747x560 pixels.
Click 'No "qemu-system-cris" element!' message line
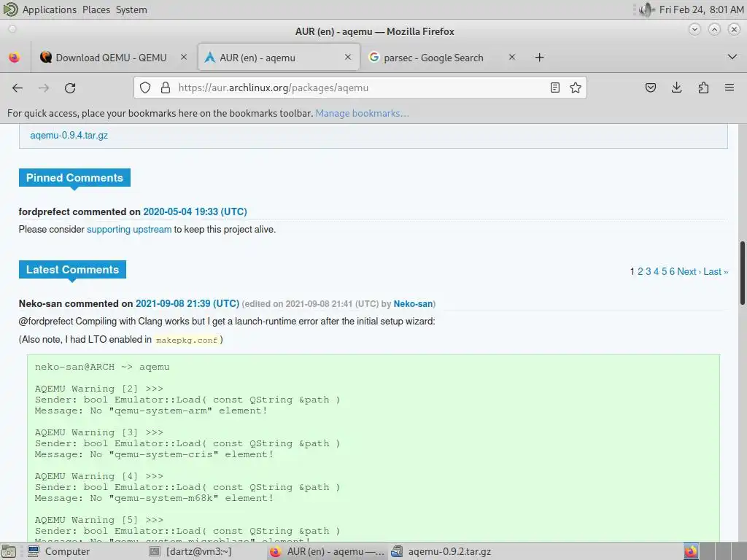(182, 454)
